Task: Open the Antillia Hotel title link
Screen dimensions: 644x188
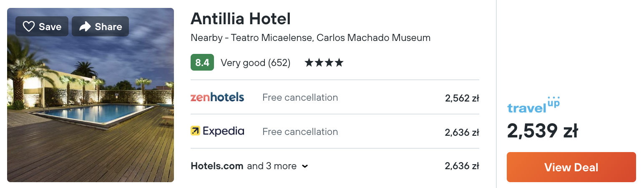Action: point(241,19)
